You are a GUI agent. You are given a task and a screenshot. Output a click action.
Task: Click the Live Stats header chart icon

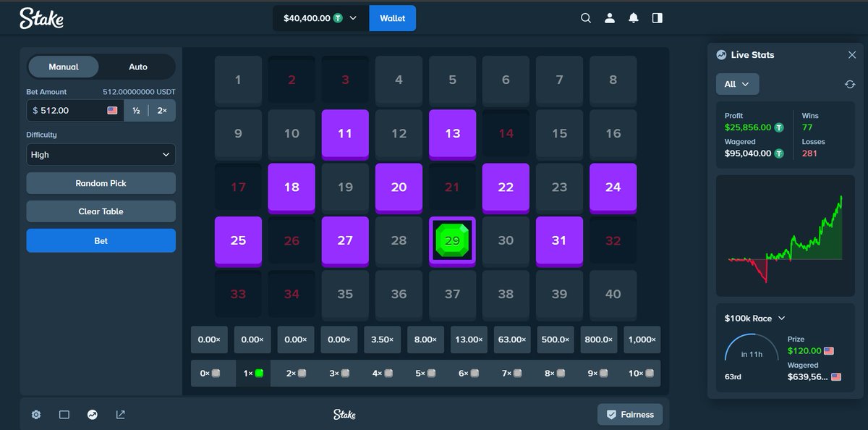tap(721, 55)
